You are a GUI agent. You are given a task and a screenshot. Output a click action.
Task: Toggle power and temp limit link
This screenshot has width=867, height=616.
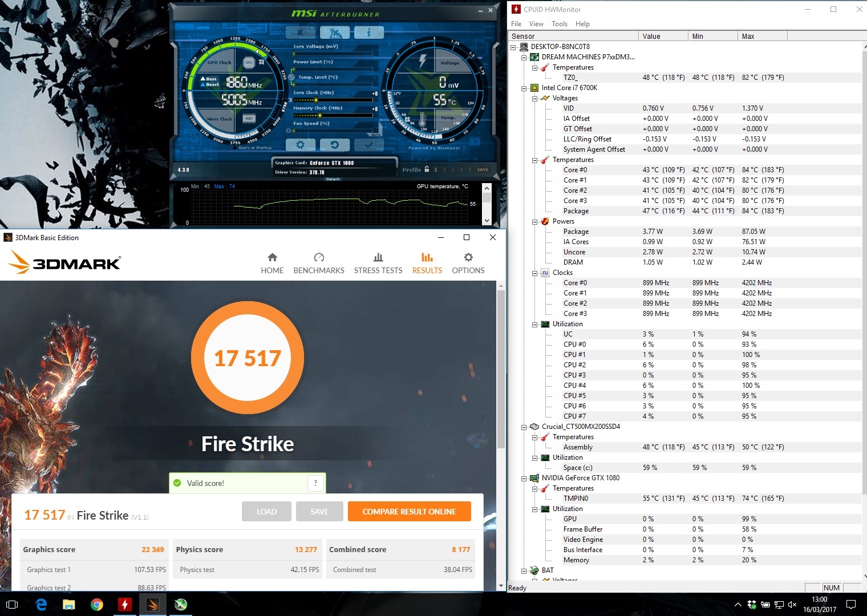pos(291,76)
